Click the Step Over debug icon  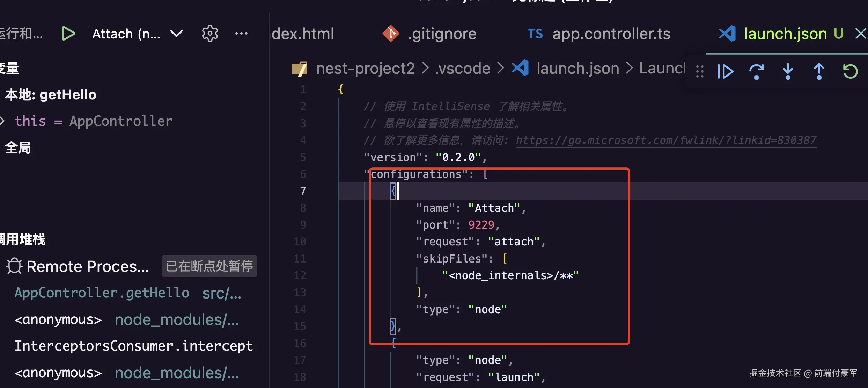click(756, 72)
